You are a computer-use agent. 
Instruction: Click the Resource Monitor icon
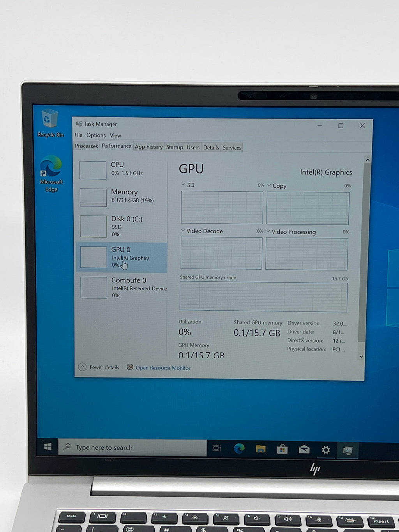pos(130,367)
